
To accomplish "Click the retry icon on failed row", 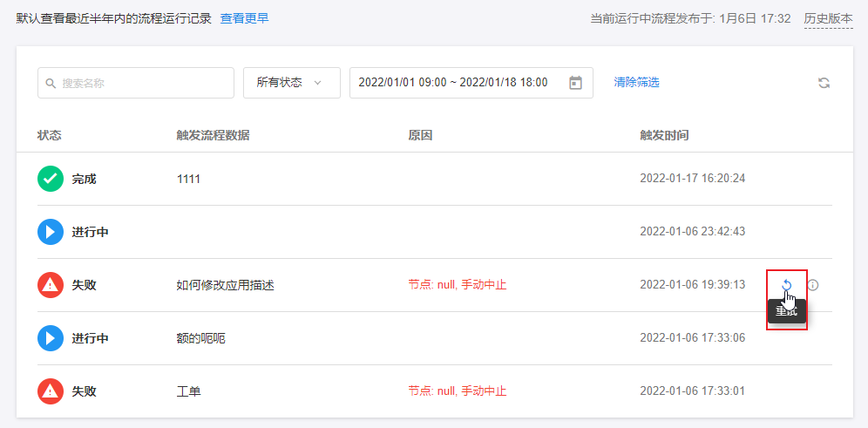I will [x=786, y=285].
